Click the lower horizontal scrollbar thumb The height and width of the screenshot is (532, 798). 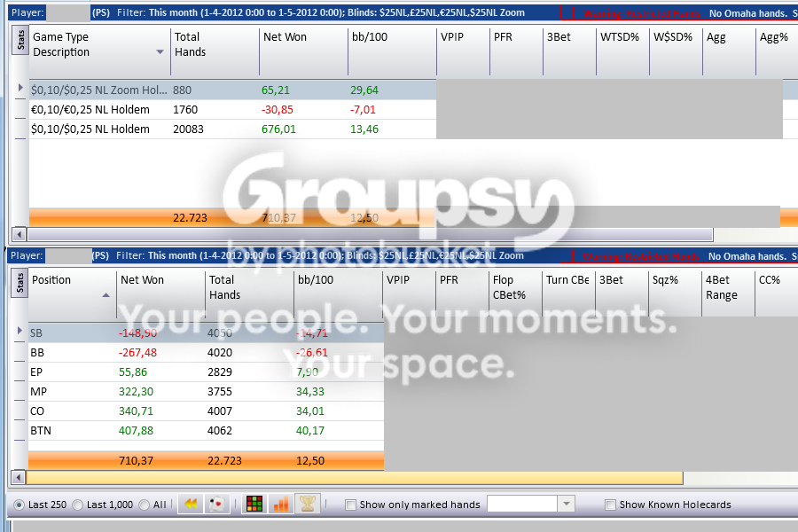pos(355,478)
